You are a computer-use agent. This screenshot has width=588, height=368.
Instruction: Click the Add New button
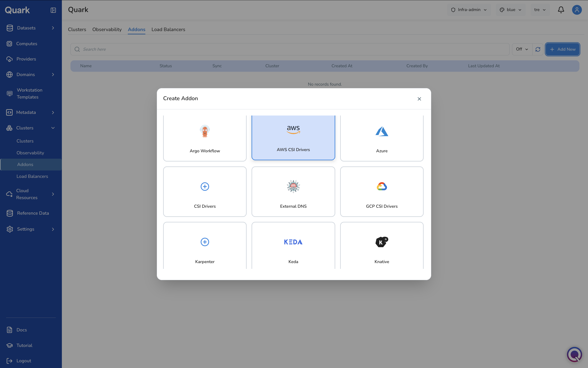[562, 49]
